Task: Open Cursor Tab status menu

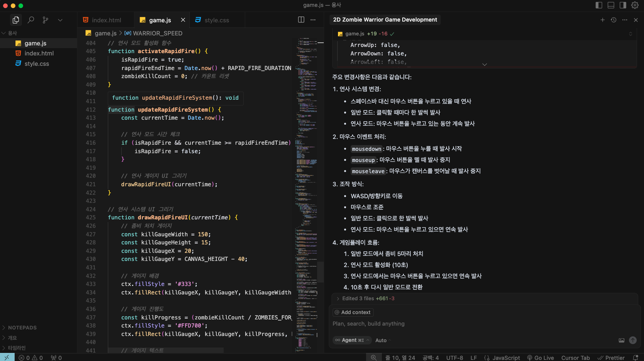Action: pyautogui.click(x=575, y=358)
